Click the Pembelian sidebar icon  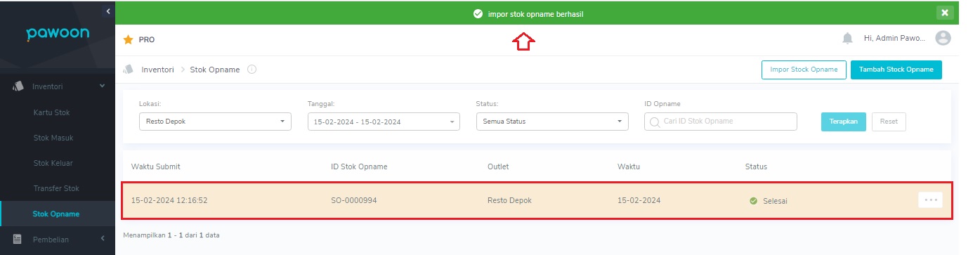point(18,240)
